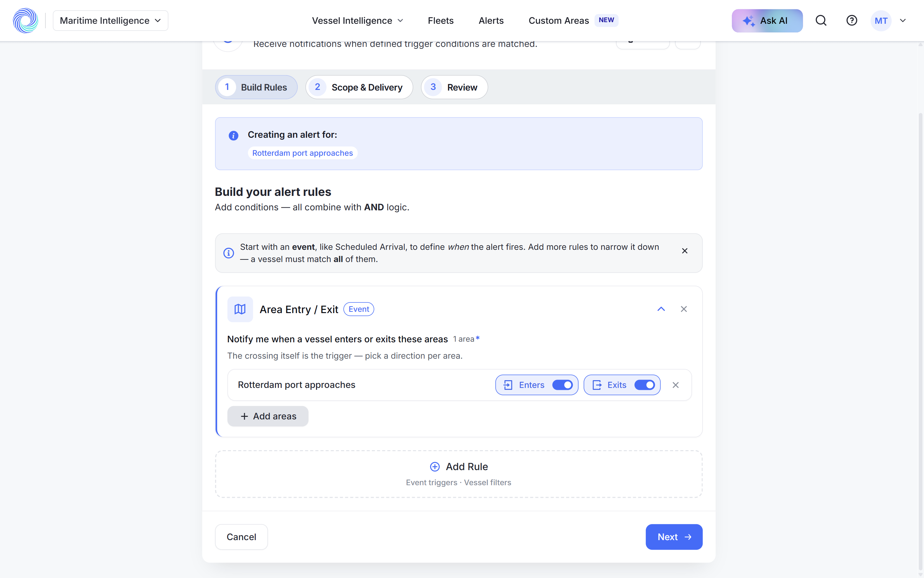This screenshot has width=924, height=578.
Task: Open the account menu chevron
Action: (903, 21)
